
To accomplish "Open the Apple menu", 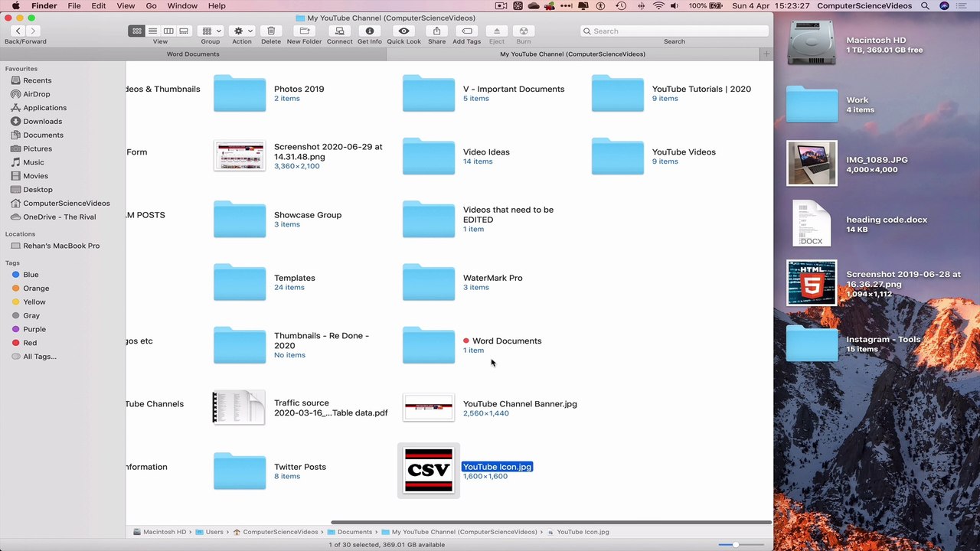I will point(15,6).
